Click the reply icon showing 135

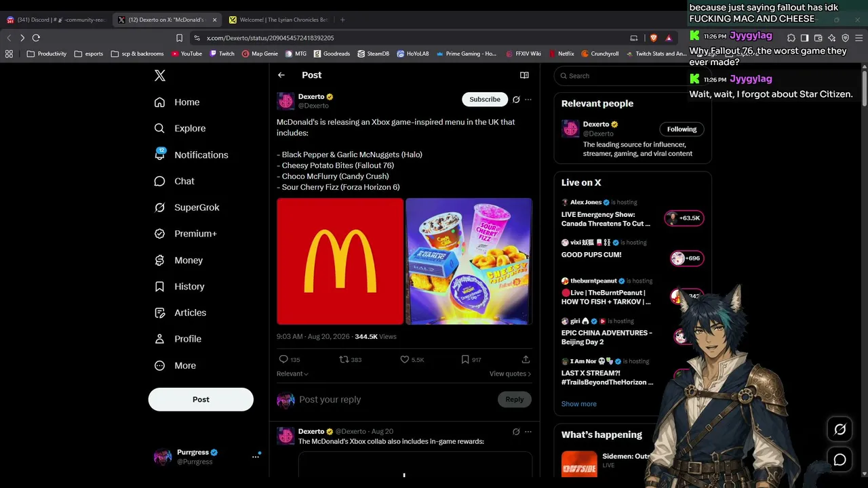(x=290, y=359)
